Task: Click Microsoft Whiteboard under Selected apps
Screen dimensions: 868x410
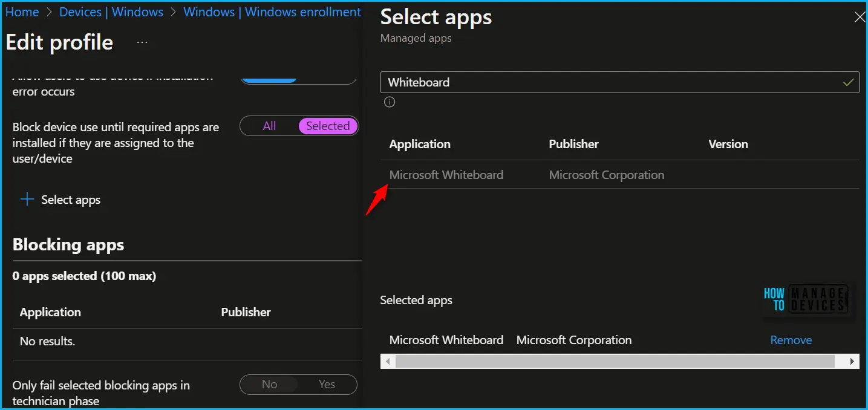Action: point(446,340)
